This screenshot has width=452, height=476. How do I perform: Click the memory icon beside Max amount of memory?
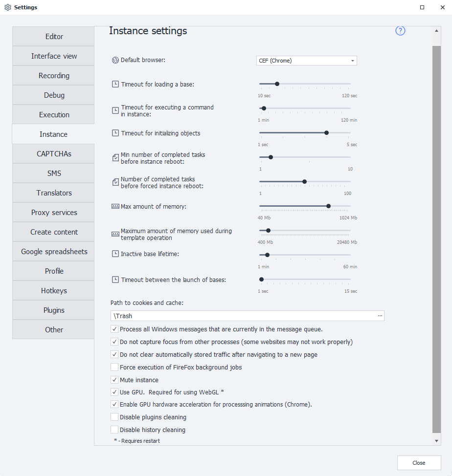click(x=115, y=206)
